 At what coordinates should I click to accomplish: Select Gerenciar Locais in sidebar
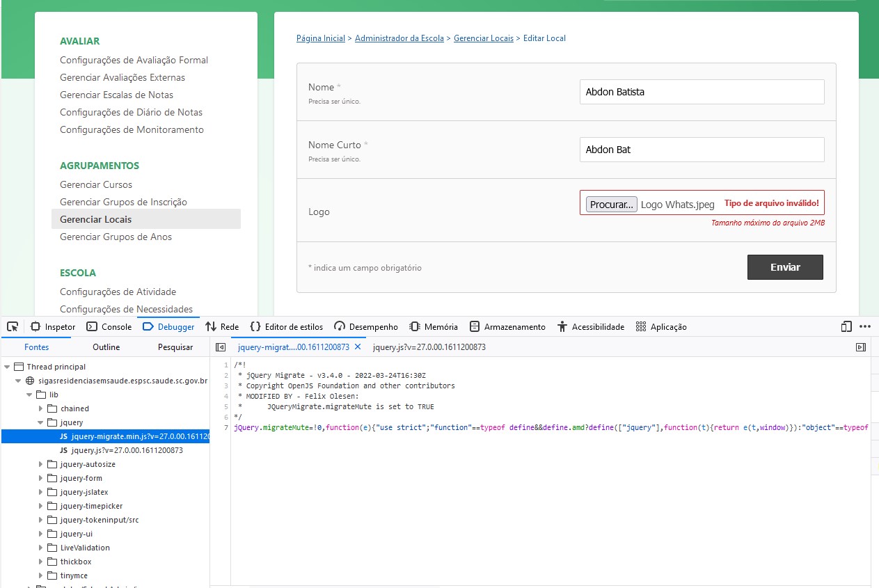tap(146, 219)
